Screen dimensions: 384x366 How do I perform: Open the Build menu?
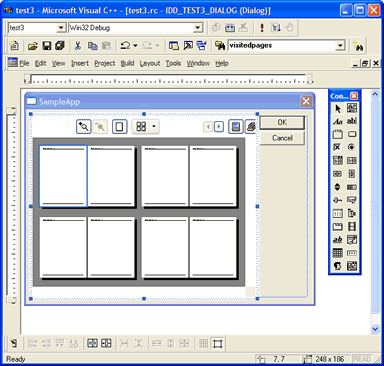click(x=127, y=63)
